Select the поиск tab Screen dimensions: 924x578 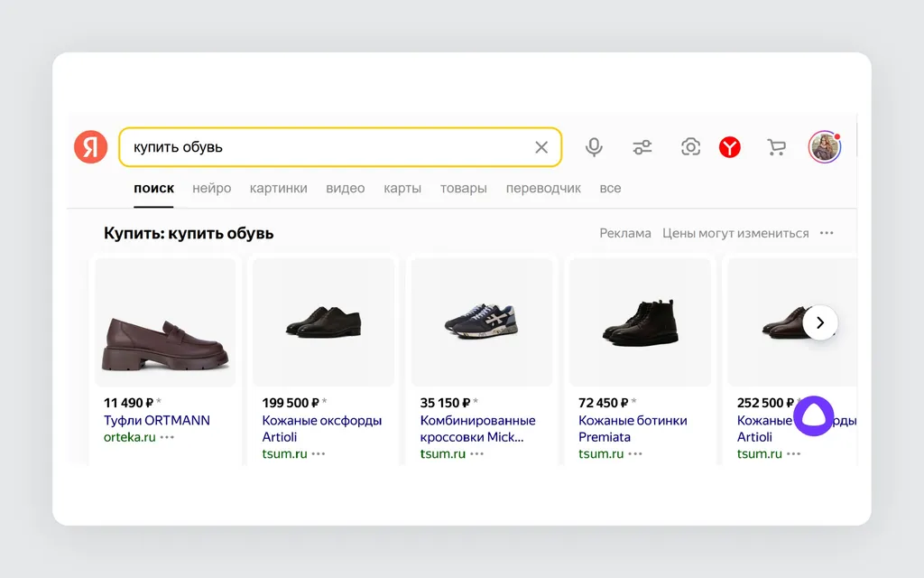coord(153,188)
